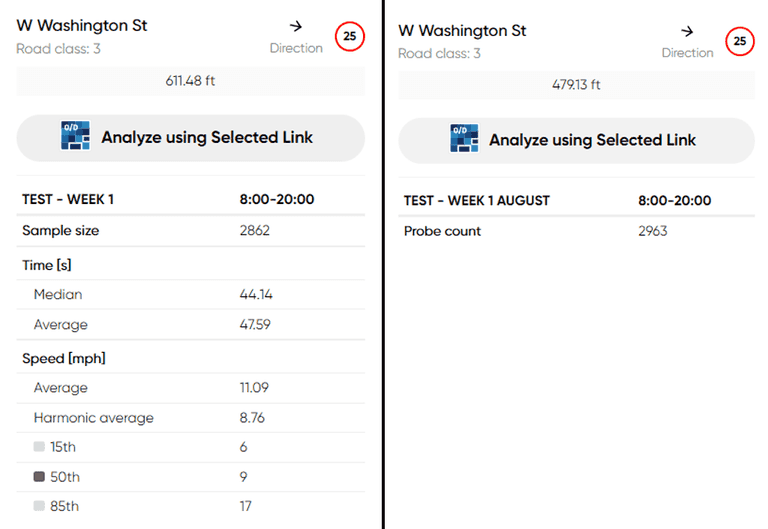Click the Median time row
Image resolution: width=768 pixels, height=529 pixels.
[x=190, y=294]
